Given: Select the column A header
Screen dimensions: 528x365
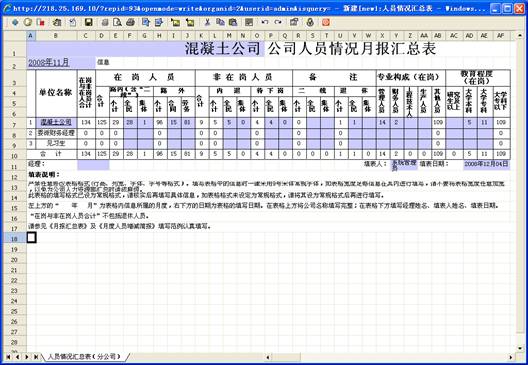Looking at the screenshot, I should (31, 36).
